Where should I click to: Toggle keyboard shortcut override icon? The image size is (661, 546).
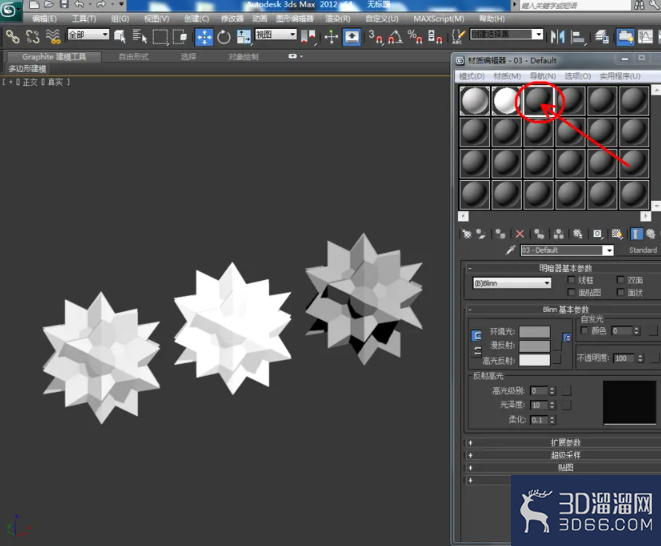tap(352, 37)
